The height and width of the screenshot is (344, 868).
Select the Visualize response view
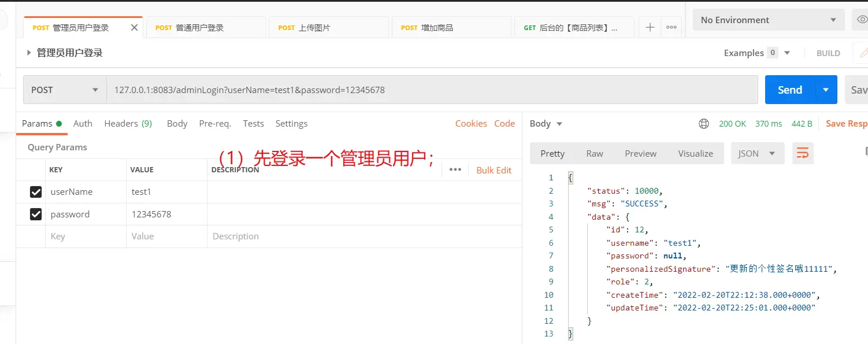[695, 153]
